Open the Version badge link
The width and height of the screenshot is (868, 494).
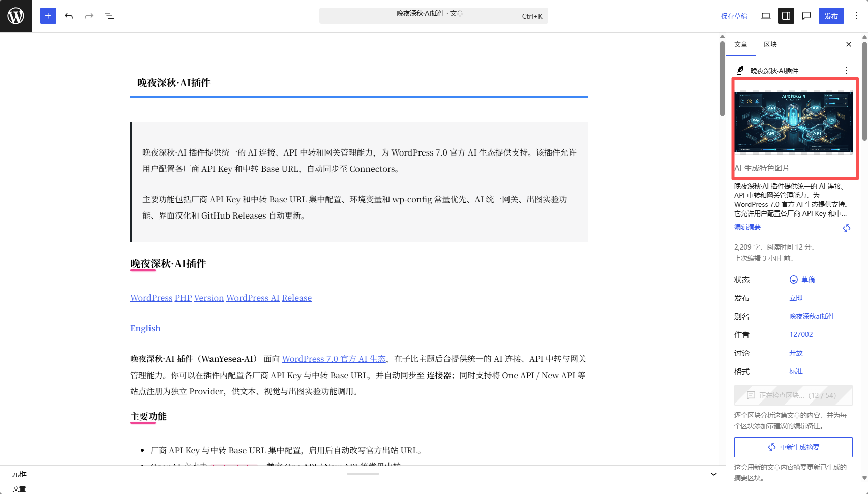[209, 298]
